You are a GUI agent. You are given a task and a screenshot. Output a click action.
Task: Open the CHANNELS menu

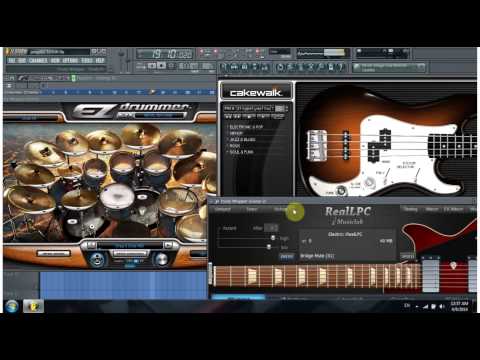pos(38,61)
